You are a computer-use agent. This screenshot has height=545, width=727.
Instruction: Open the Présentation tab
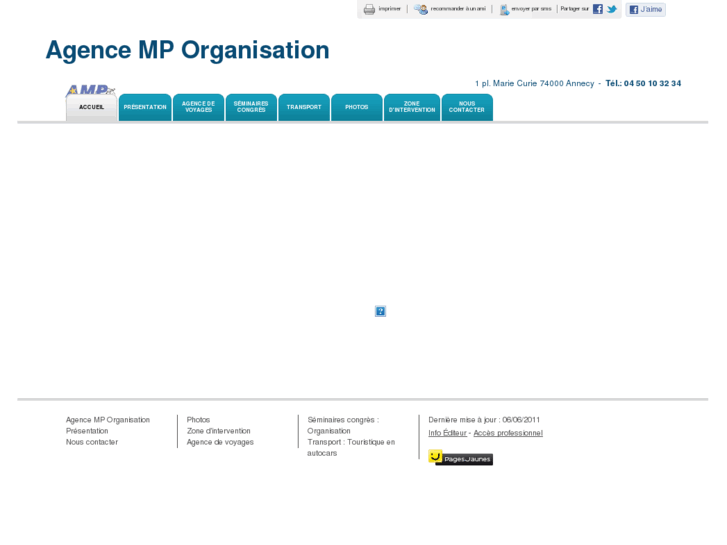coord(145,107)
